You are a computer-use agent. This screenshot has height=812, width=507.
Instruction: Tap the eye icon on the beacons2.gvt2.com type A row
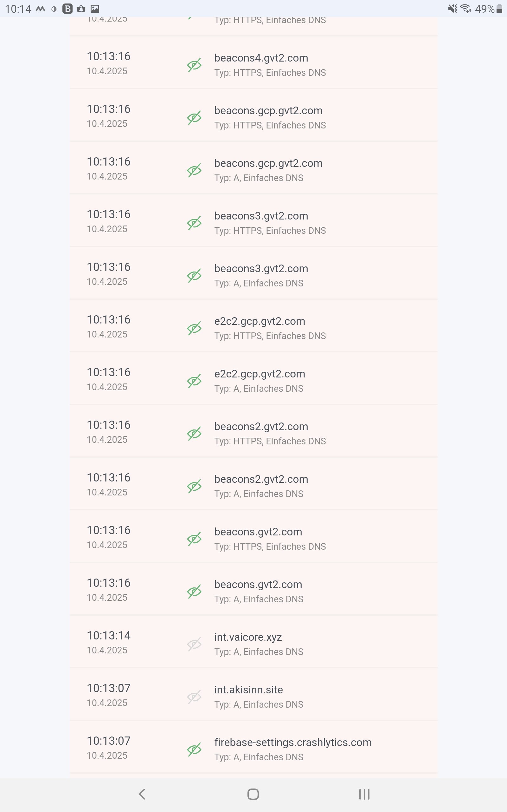click(x=194, y=486)
